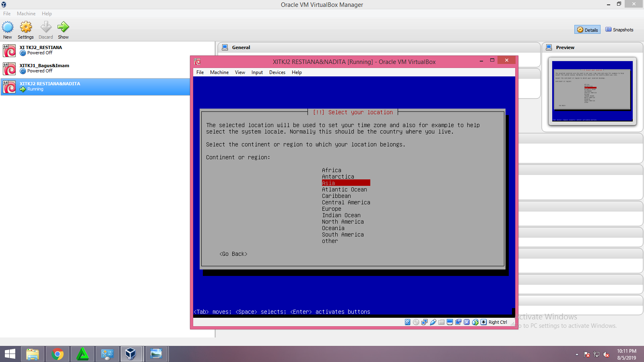This screenshot has height=362, width=644.
Task: Click display monitor status icon
Action: 450,322
